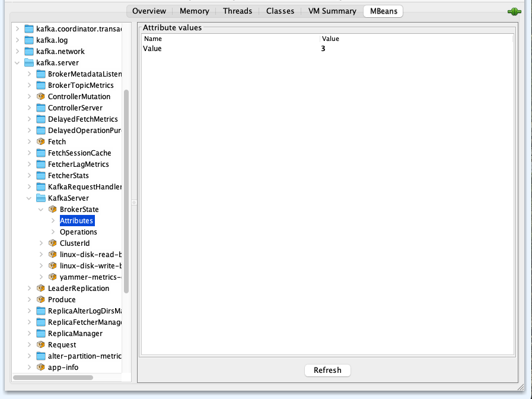Click the Produce MBean icon
532x399 pixels.
pos(41,299)
